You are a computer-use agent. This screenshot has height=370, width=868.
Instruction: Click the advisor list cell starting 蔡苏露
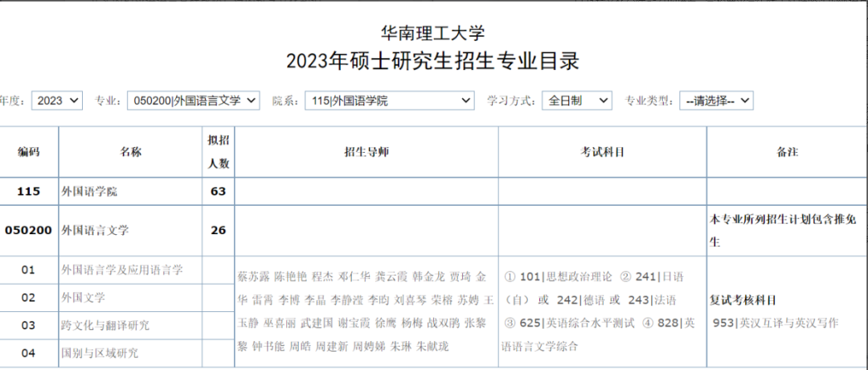pyautogui.click(x=366, y=311)
